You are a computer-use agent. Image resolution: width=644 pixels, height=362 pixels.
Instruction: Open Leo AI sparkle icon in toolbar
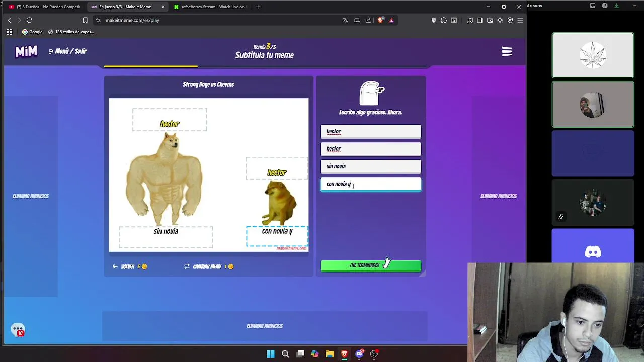coord(500,20)
